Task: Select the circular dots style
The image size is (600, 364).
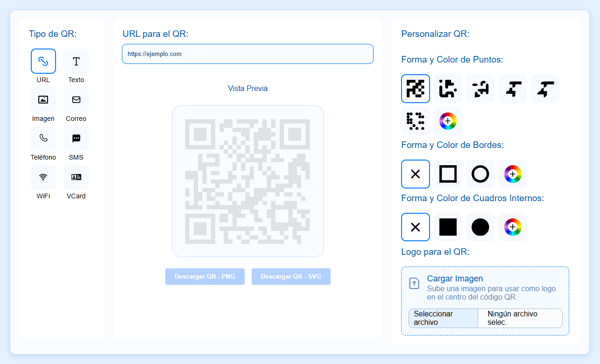Action: click(416, 121)
